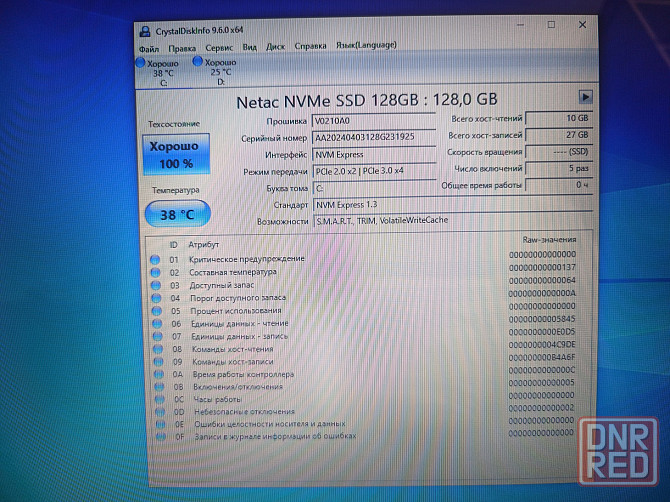Click the status dot for attribute 0D
Screen dimensions: 670x502
point(160,412)
